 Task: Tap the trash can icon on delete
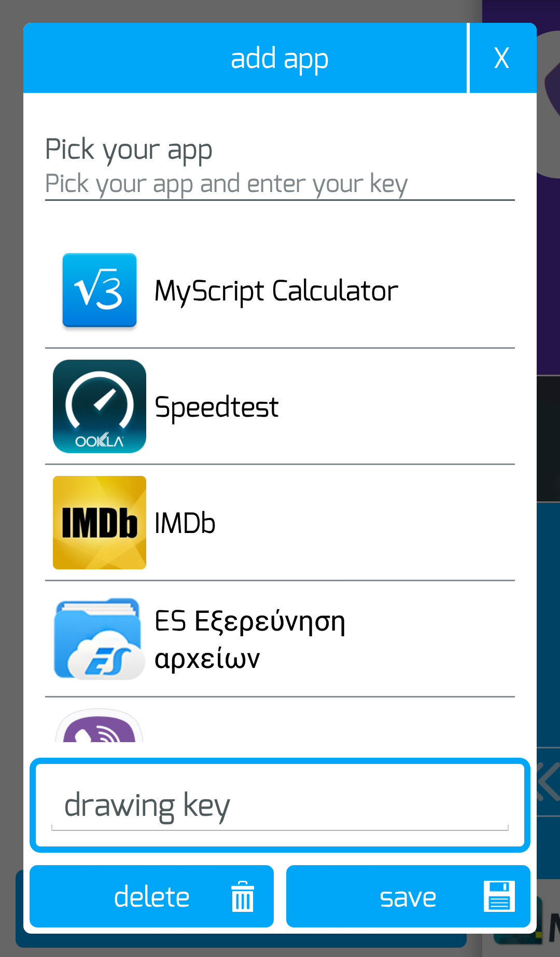coord(242,896)
